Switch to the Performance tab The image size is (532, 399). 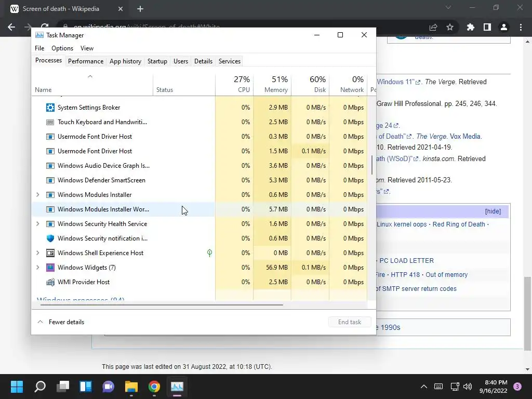(86, 61)
